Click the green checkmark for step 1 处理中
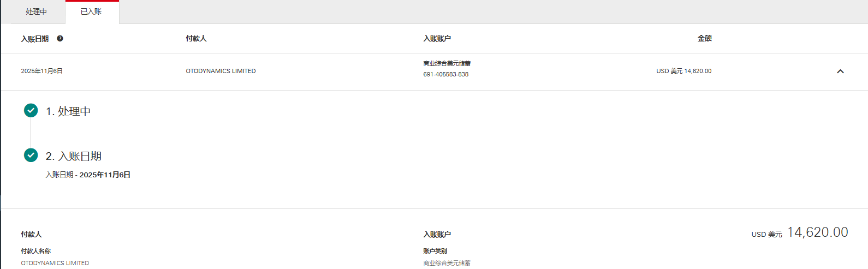This screenshot has height=269, width=868. coord(31,111)
